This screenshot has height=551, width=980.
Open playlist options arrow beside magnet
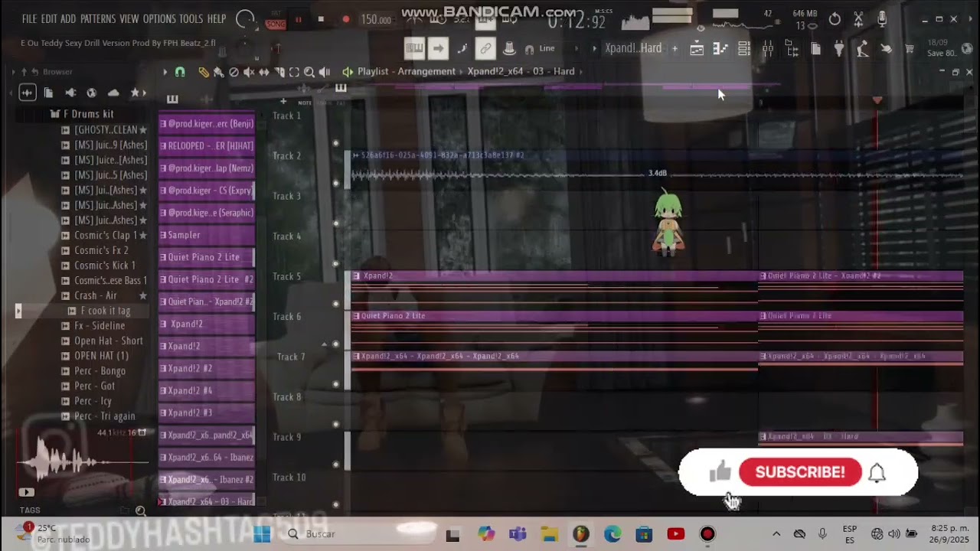pos(165,72)
